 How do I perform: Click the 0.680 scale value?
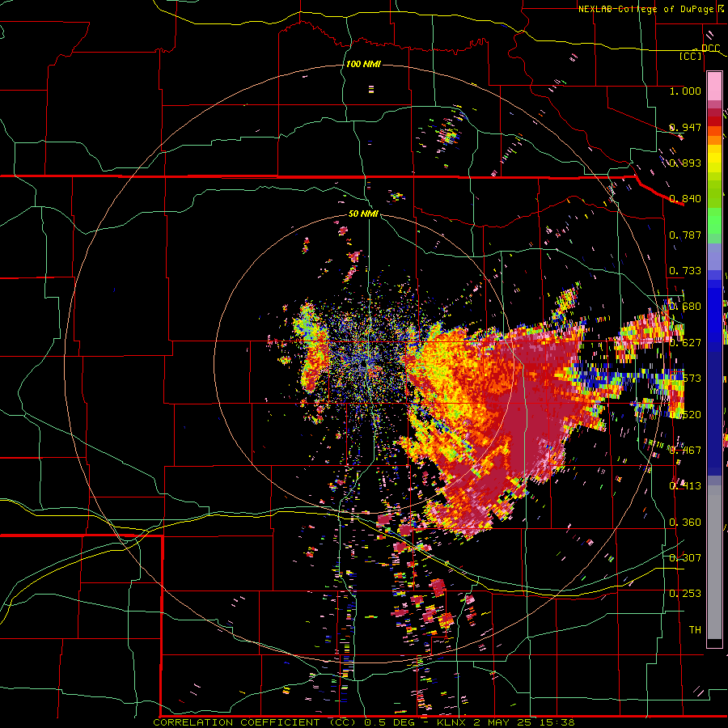tap(685, 306)
